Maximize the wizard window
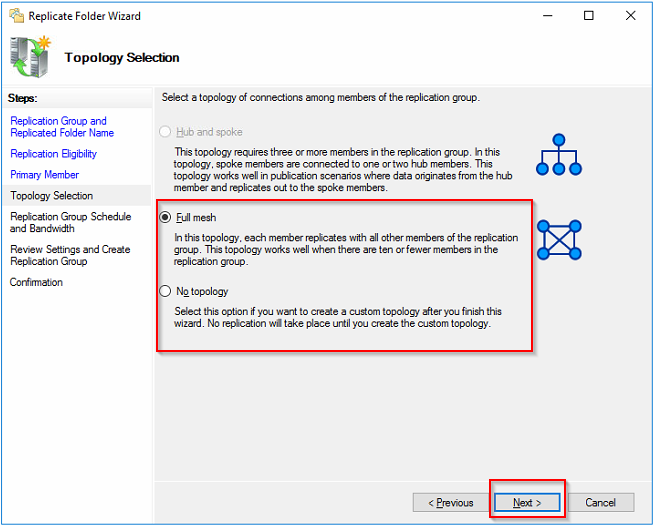 (x=588, y=16)
